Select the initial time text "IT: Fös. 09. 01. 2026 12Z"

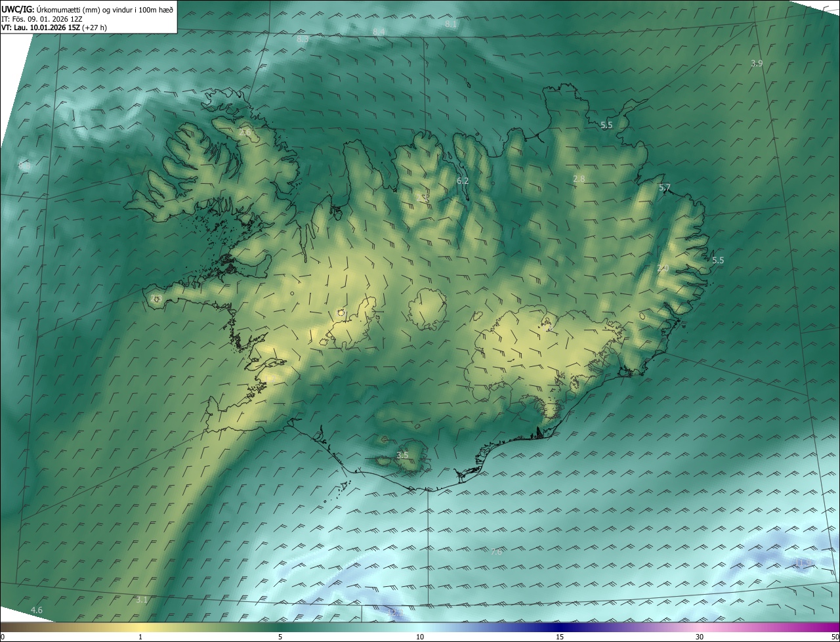[42, 19]
